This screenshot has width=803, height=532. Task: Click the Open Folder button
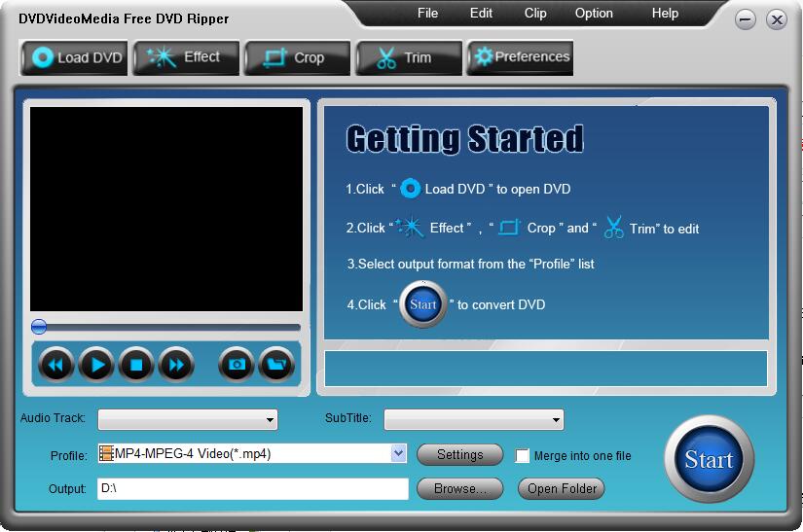(x=562, y=488)
